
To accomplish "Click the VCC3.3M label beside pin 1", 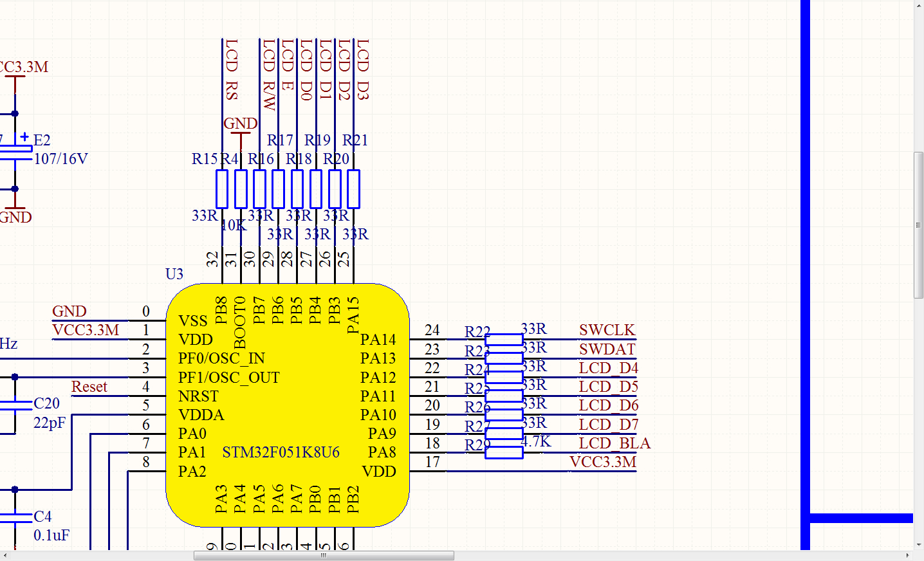I will click(x=86, y=330).
